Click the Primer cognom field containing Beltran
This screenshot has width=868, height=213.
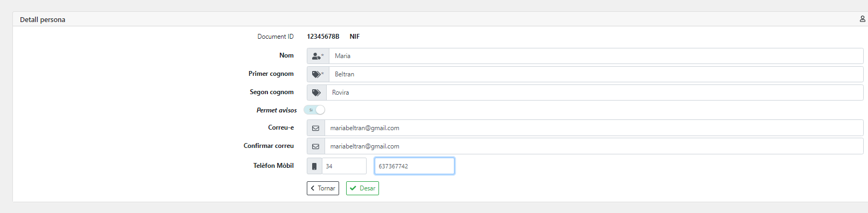[x=596, y=74]
